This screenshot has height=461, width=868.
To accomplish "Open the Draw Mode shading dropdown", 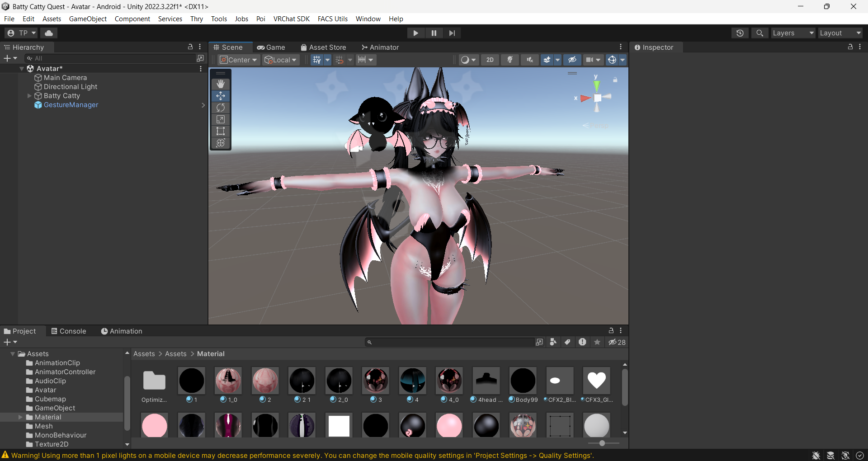I will pyautogui.click(x=468, y=60).
